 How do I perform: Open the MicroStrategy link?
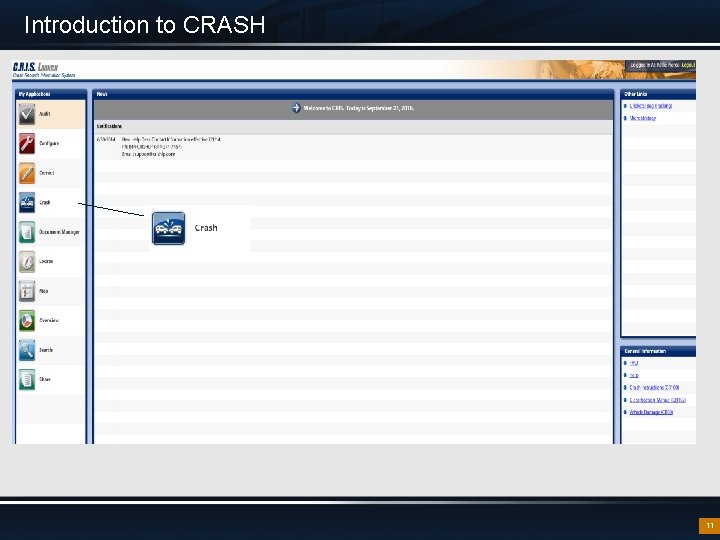642,118
